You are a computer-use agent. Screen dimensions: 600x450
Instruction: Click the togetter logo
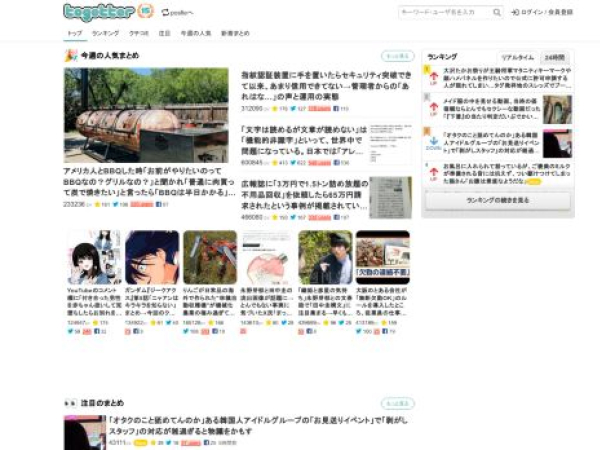pyautogui.click(x=99, y=12)
